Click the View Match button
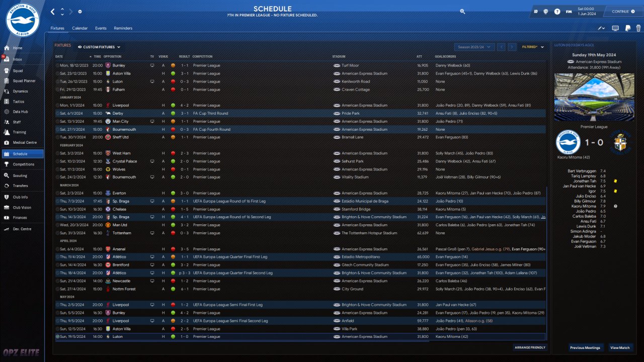 click(620, 347)
